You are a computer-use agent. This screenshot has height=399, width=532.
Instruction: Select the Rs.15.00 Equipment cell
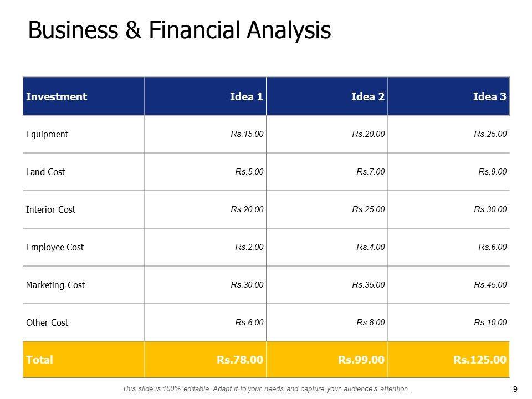click(x=247, y=134)
